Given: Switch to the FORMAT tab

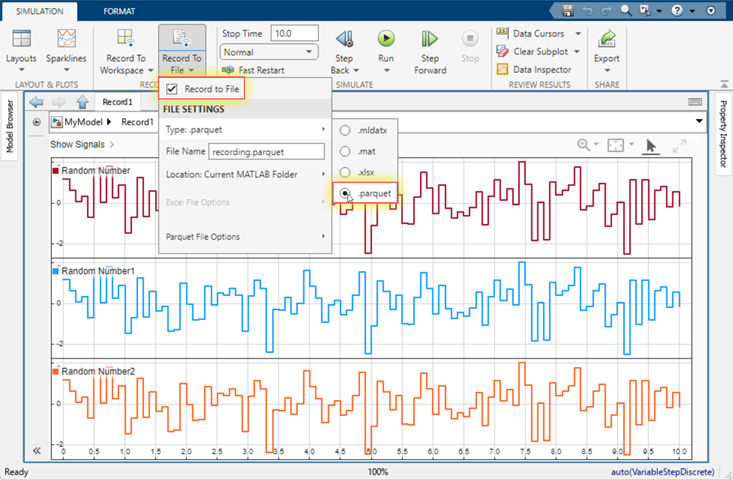Looking at the screenshot, I should point(121,10).
